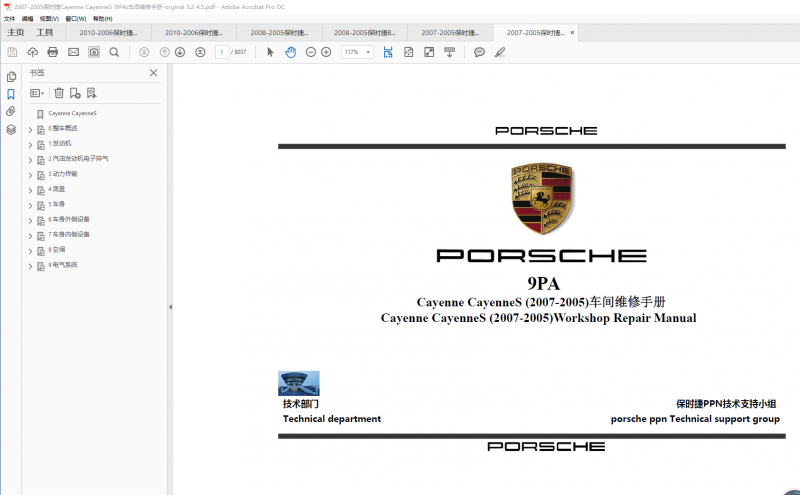Go to first page button

pos(144,52)
